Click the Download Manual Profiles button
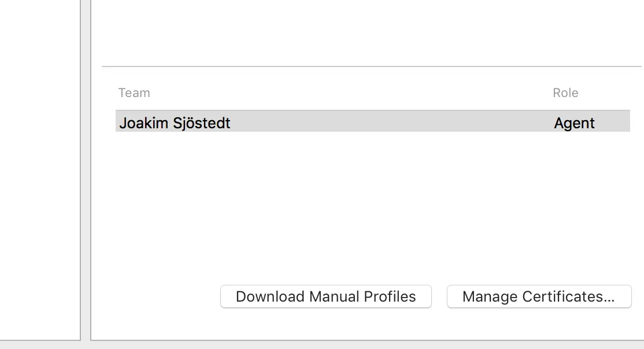Viewport: 644px width, 349px height. [x=325, y=296]
